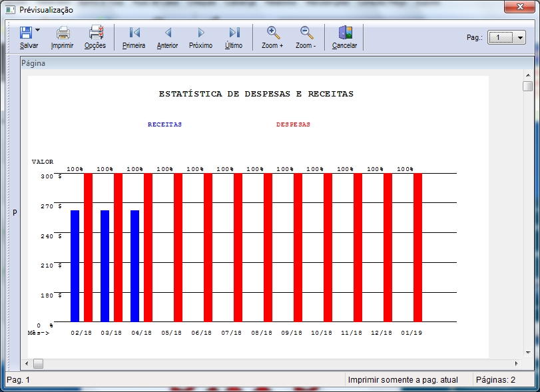
Task: Click the vertical scrollbar thumb
Action: 527,87
